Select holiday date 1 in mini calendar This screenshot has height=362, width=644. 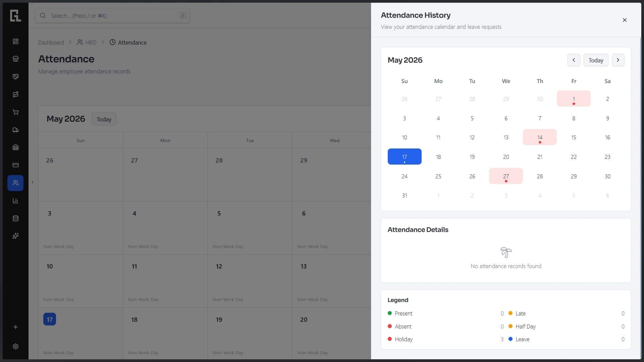pyautogui.click(x=574, y=99)
